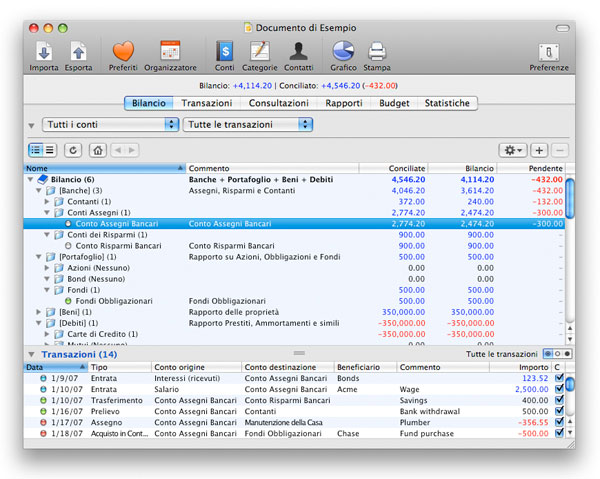Open the Conti accounts icon
The width and height of the screenshot is (600, 479).
225,51
